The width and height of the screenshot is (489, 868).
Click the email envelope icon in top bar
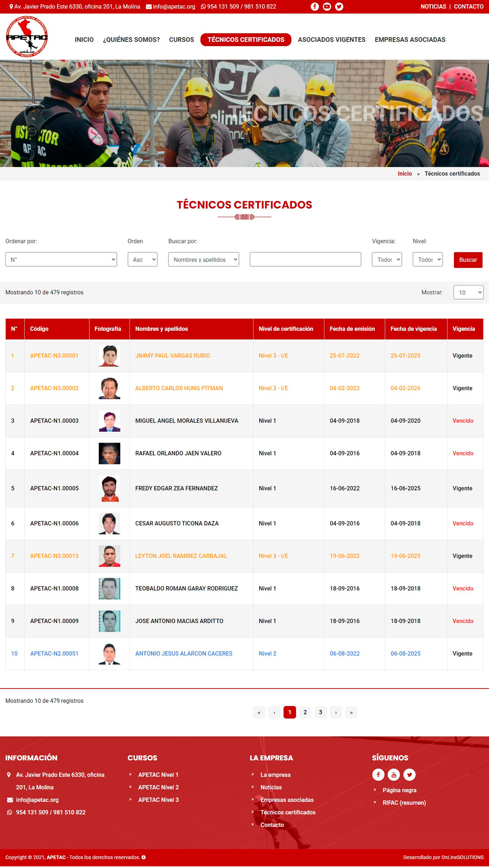tap(149, 7)
